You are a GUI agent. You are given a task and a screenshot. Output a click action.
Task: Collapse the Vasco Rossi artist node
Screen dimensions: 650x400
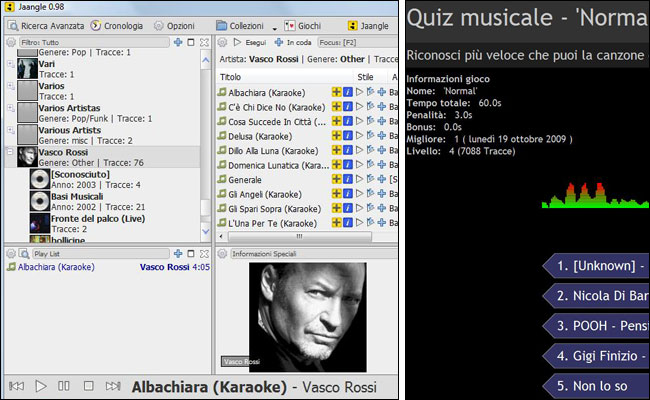point(10,152)
